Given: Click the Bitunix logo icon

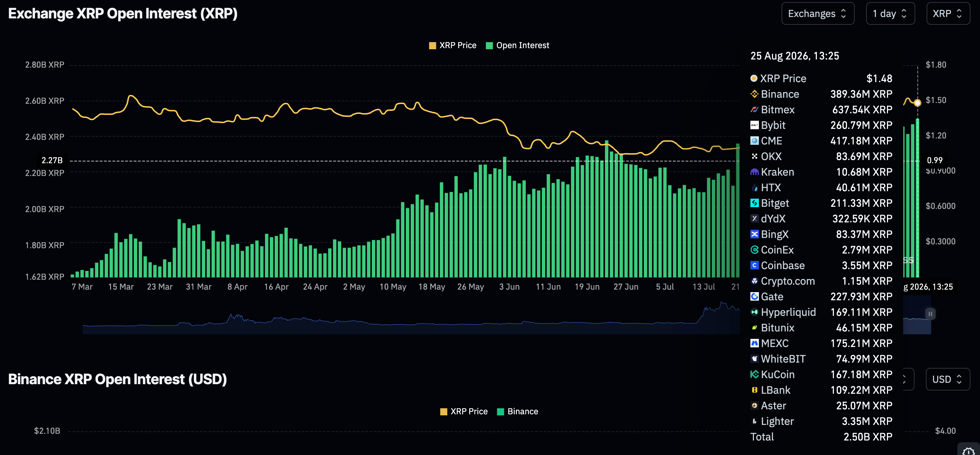Looking at the screenshot, I should (x=754, y=328).
